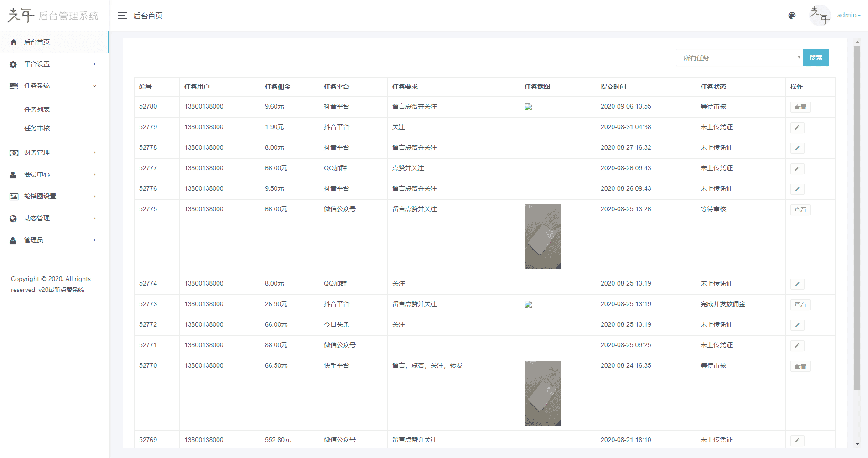Click edit pencil for task 52779
This screenshot has height=458, width=868.
797,128
